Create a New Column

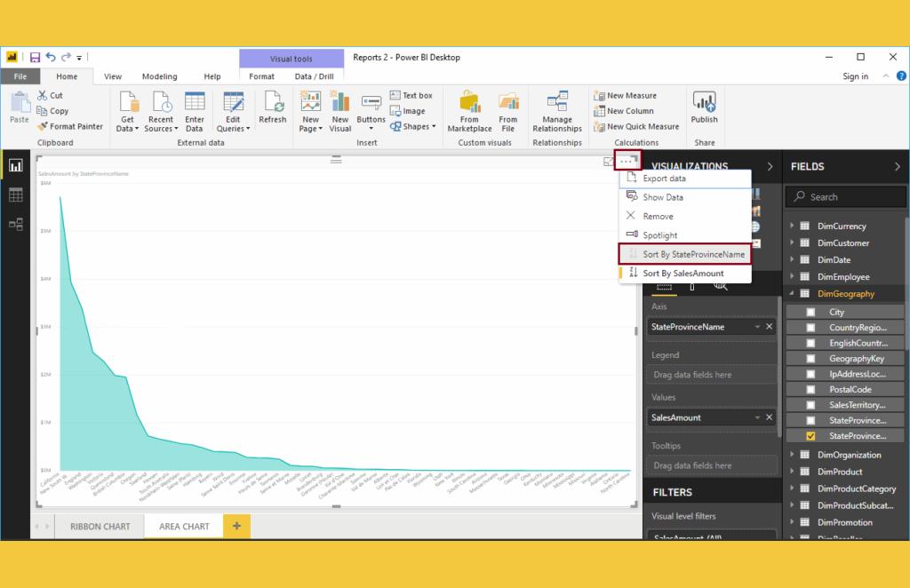tap(623, 111)
